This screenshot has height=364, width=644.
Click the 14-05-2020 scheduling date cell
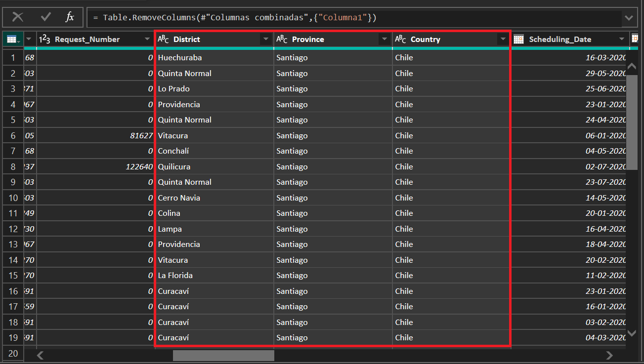pyautogui.click(x=568, y=198)
